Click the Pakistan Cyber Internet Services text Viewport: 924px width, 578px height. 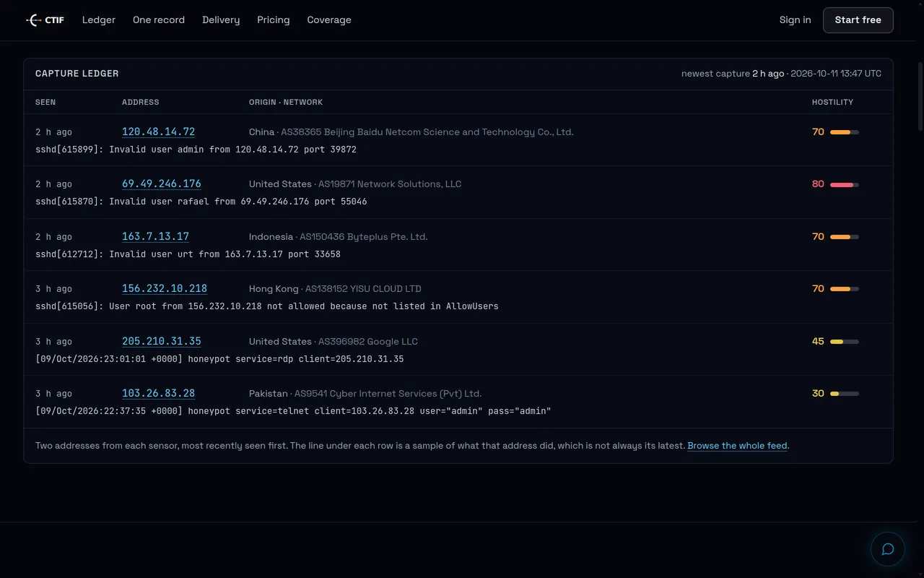[365, 394]
